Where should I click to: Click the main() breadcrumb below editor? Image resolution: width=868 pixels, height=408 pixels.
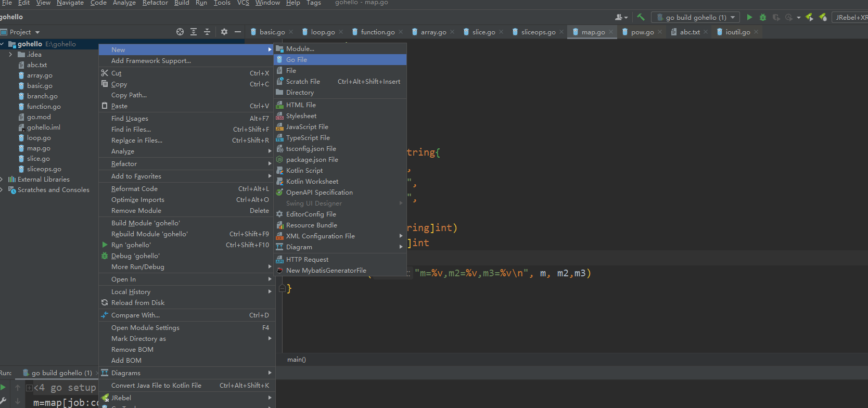(297, 360)
